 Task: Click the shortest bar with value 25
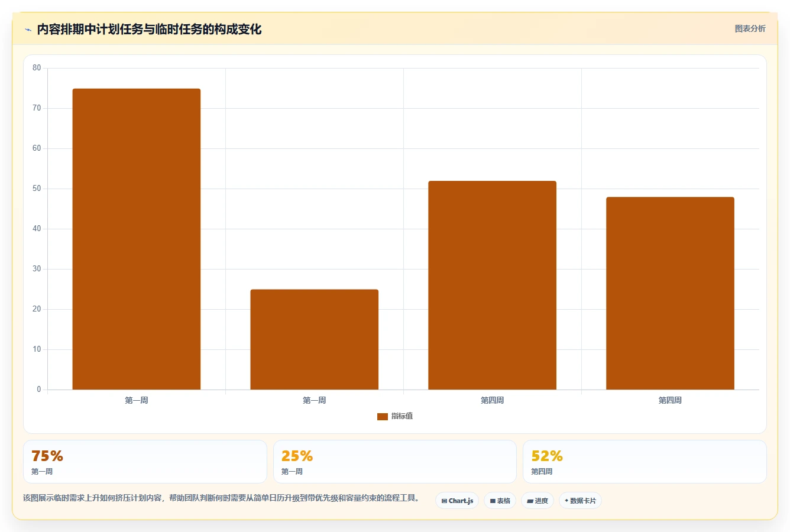(x=315, y=340)
